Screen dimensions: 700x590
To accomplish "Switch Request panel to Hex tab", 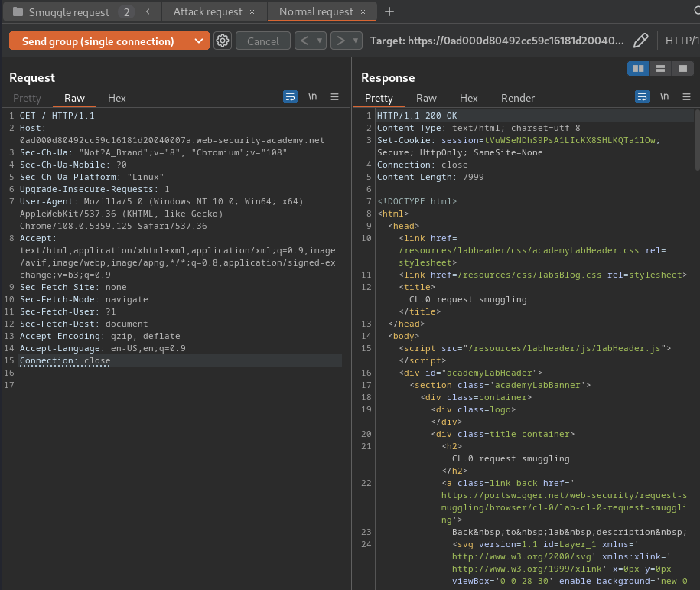I will click(116, 98).
